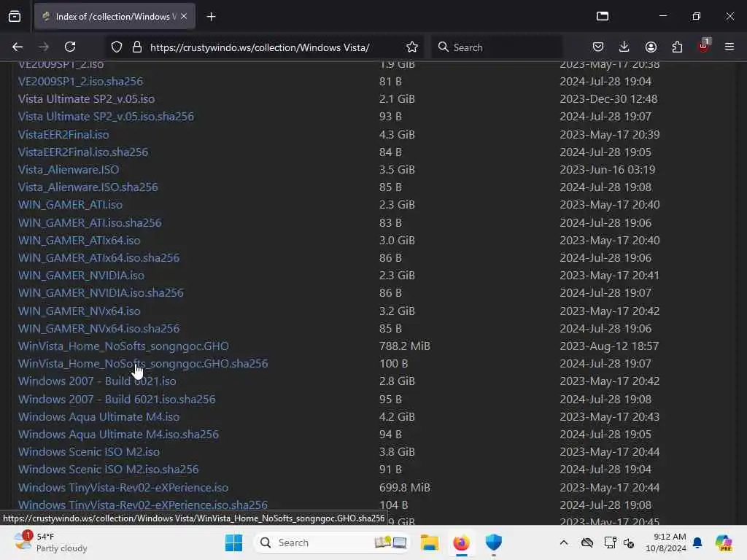This screenshot has height=560, width=747.
Task: Open the notification bell icon
Action: click(697, 542)
